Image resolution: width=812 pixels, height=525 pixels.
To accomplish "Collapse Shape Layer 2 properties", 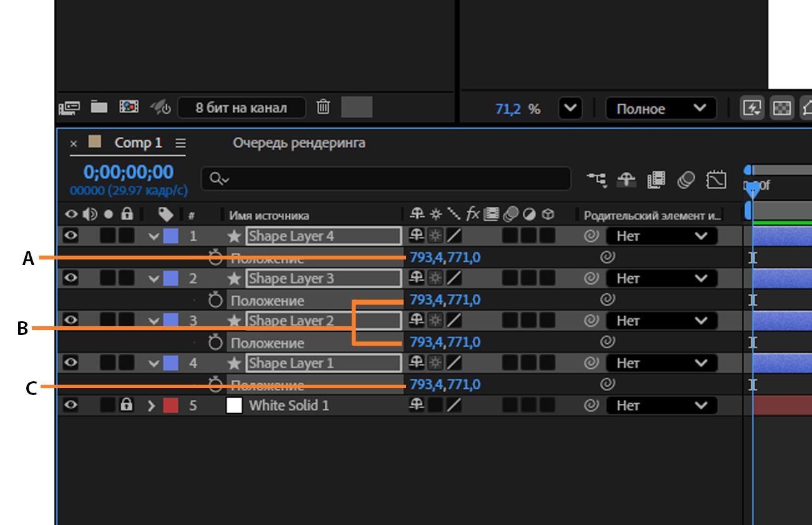I will point(153,321).
